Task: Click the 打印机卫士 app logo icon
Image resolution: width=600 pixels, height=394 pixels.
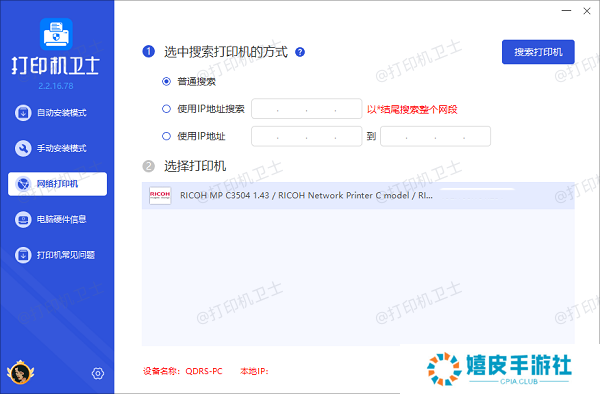Action: point(56,34)
